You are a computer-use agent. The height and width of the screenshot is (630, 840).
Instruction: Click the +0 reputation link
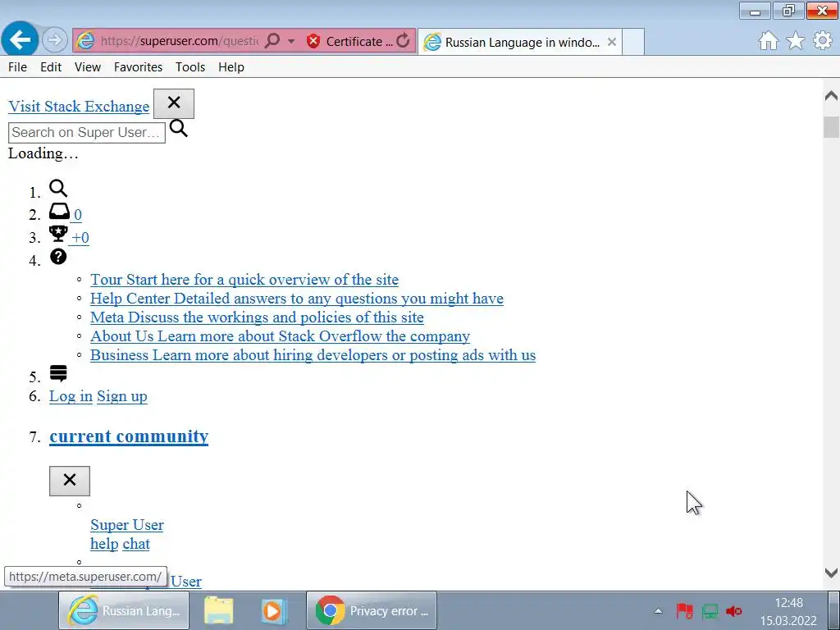80,238
